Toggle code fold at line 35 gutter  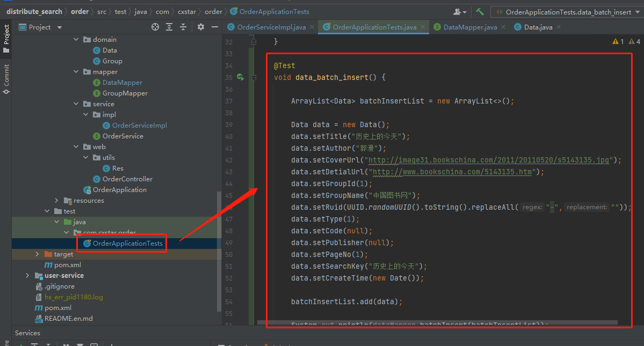click(254, 77)
